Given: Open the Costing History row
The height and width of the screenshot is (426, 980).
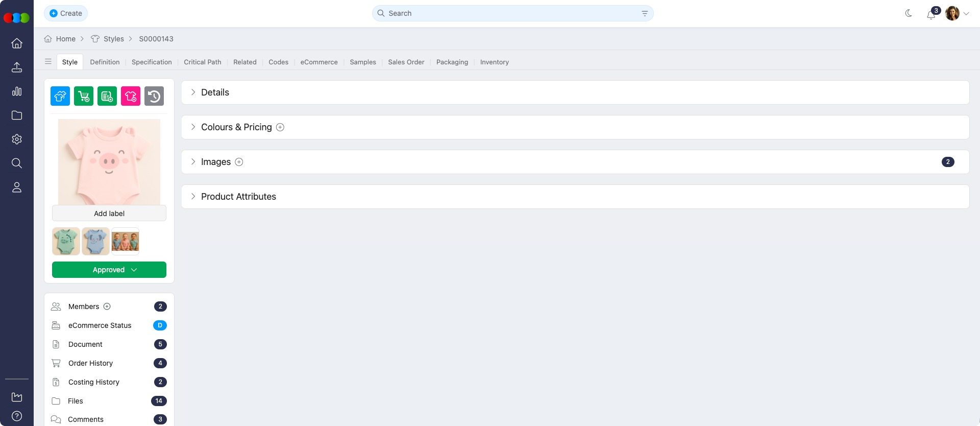Looking at the screenshot, I should (x=109, y=382).
